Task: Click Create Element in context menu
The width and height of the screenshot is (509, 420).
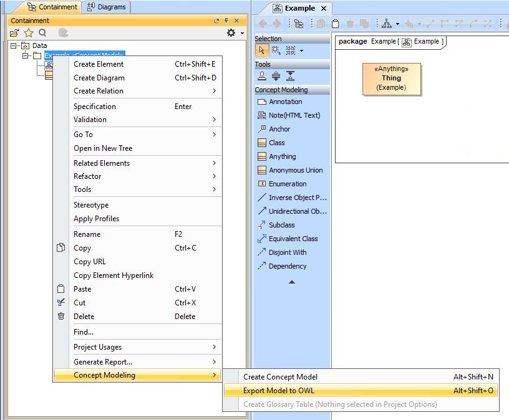Action: tap(99, 64)
